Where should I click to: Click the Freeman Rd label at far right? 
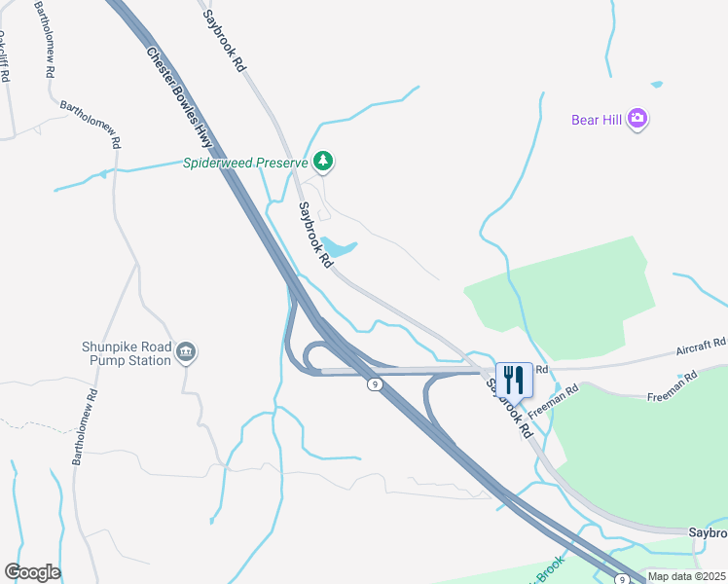(673, 385)
